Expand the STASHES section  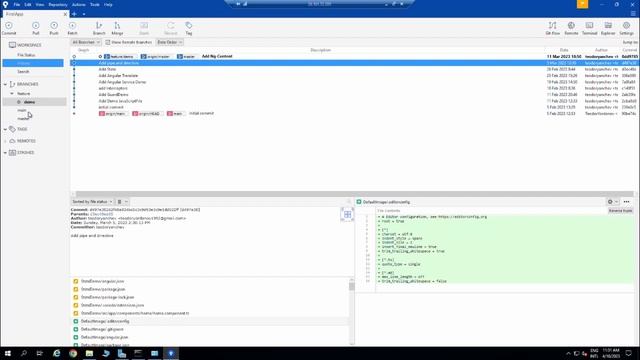5,152
